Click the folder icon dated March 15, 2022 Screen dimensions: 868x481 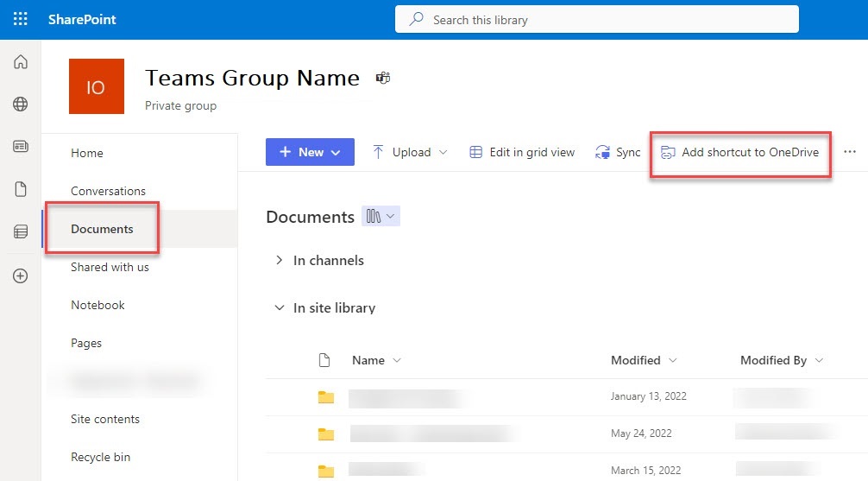[326, 471]
